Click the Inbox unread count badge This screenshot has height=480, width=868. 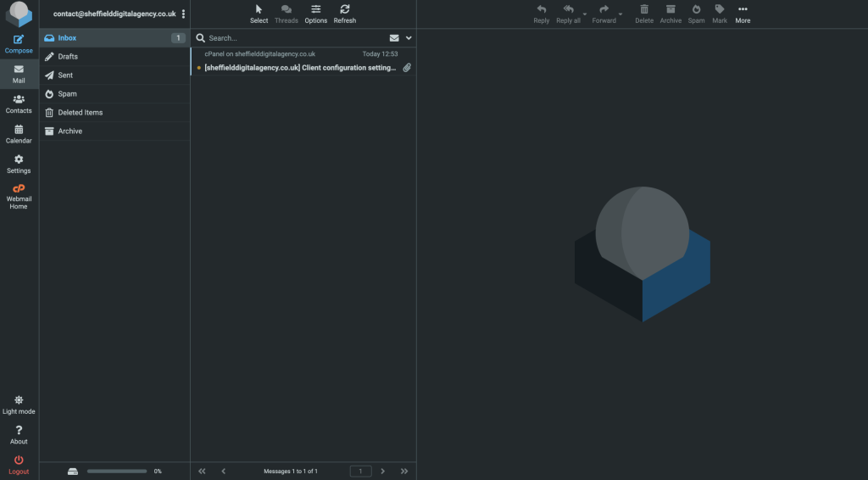click(178, 37)
